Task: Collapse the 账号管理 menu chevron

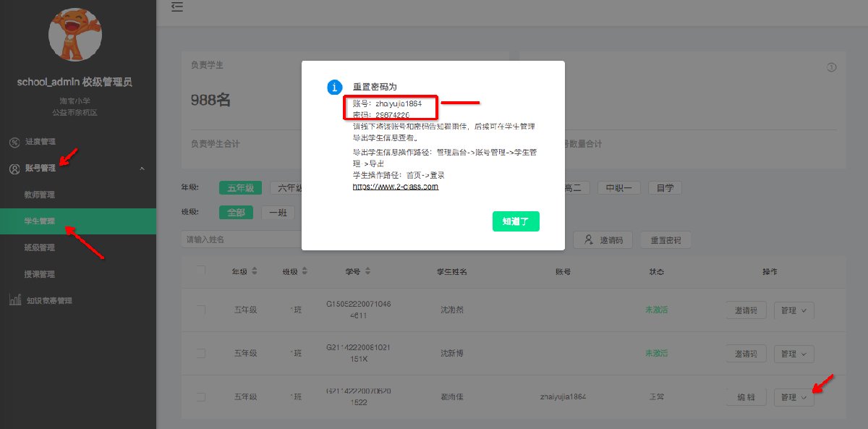Action: [142, 169]
